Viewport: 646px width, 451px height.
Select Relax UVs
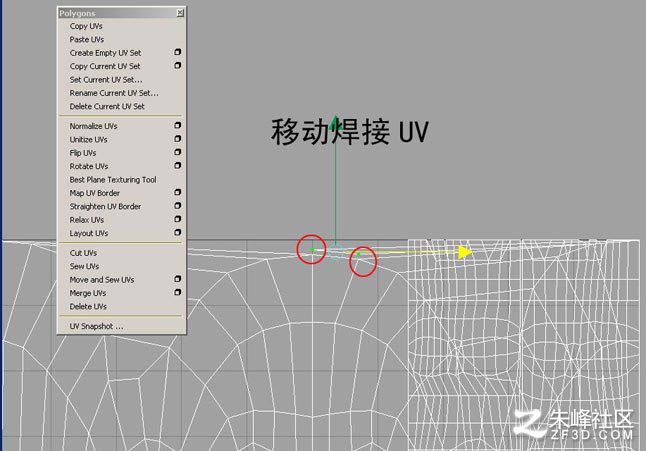tap(87, 220)
